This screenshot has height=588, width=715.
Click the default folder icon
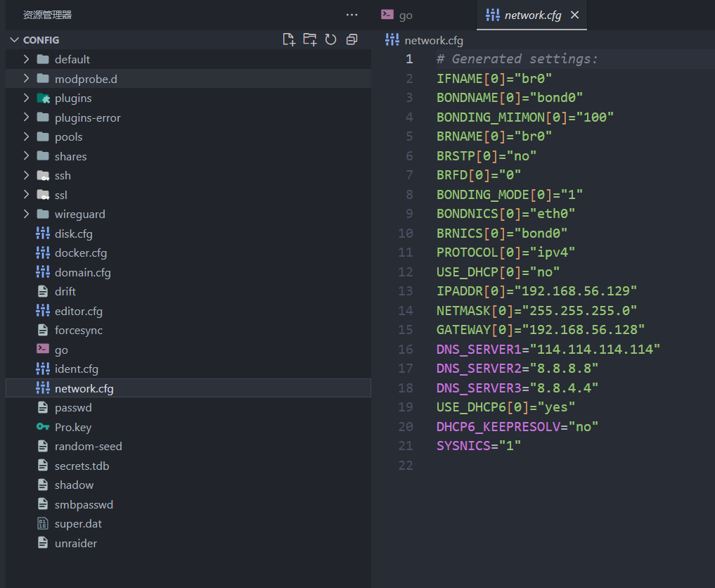[x=43, y=59]
